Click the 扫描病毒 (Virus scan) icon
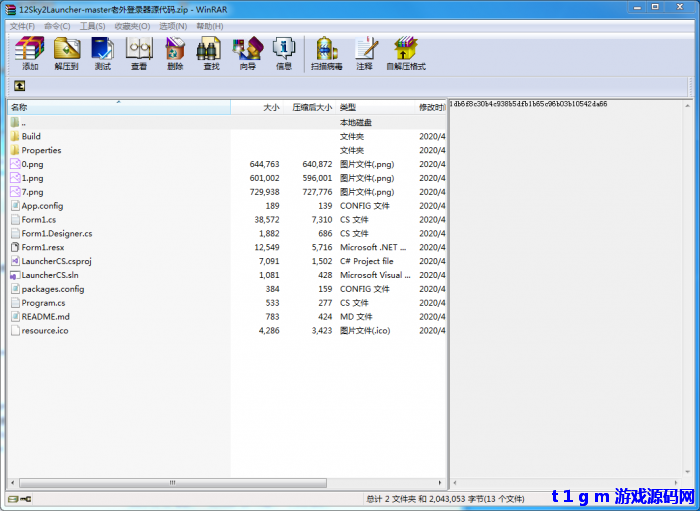This screenshot has height=511, width=700. (x=326, y=53)
